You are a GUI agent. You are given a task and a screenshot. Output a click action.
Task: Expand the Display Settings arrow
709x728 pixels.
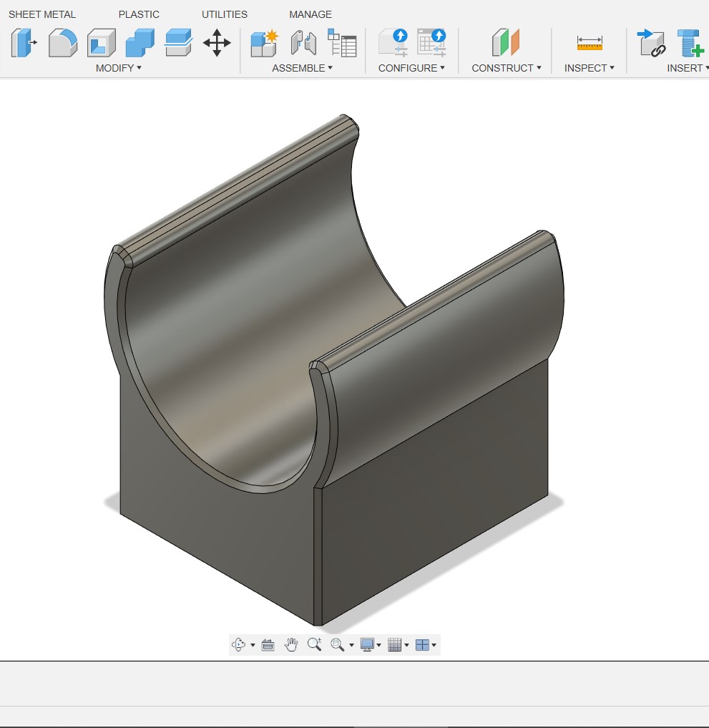(379, 645)
